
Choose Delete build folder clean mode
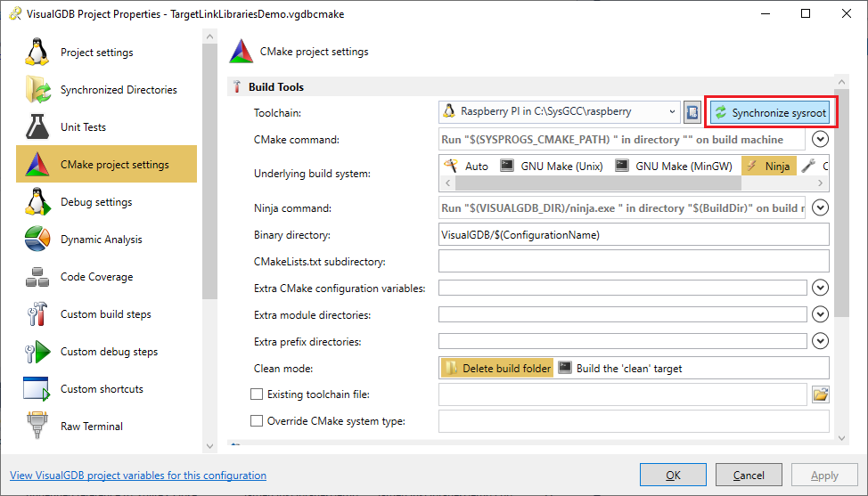coord(497,369)
